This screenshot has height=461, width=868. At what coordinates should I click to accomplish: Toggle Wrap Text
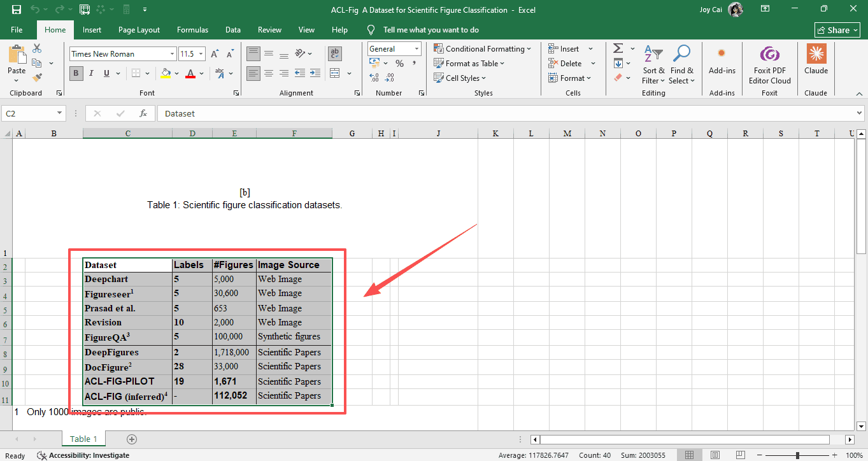(335, 54)
